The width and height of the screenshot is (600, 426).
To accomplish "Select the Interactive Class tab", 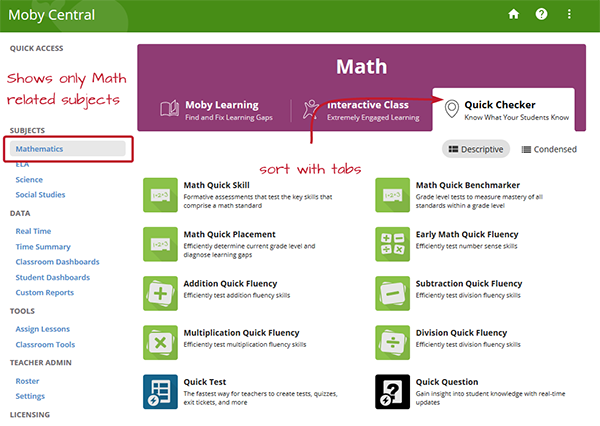I will point(361,109).
